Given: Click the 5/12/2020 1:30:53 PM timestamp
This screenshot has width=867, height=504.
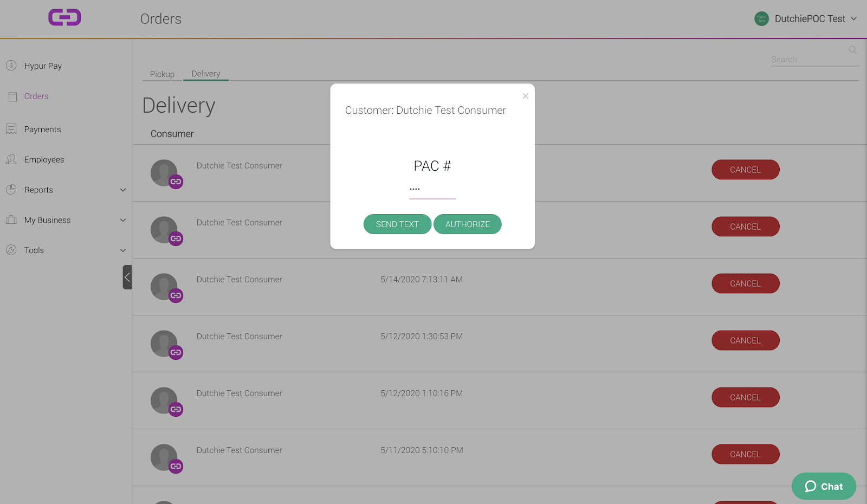Looking at the screenshot, I should tap(422, 337).
